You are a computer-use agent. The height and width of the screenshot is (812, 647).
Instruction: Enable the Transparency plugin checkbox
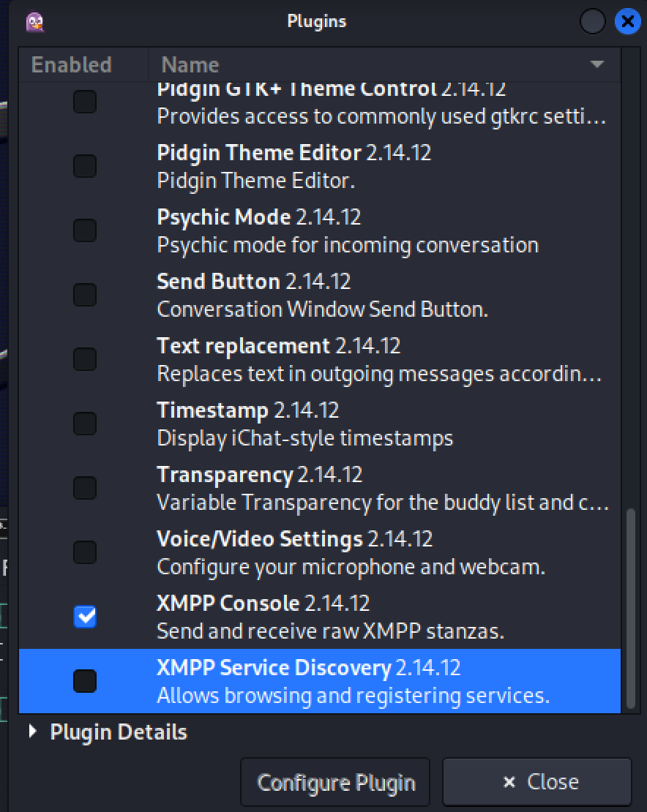pos(85,488)
